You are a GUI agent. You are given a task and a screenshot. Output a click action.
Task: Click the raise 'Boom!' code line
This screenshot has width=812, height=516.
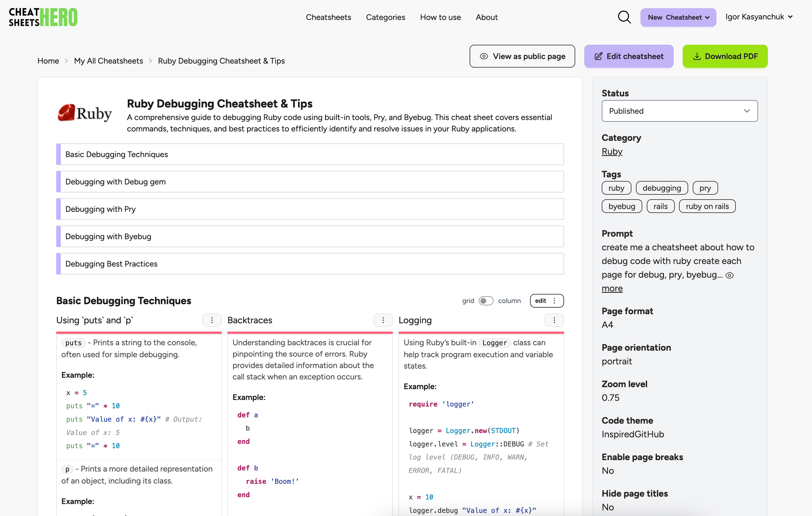pos(272,481)
